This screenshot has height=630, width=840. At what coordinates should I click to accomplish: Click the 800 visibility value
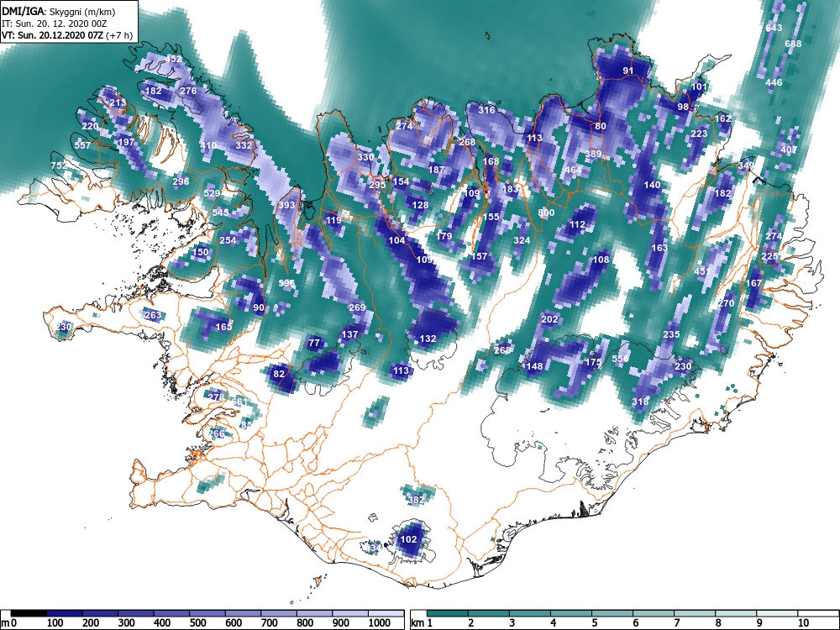(546, 213)
